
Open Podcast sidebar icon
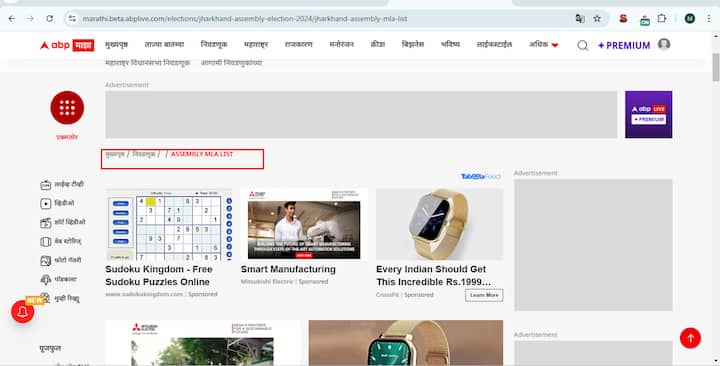click(45, 279)
